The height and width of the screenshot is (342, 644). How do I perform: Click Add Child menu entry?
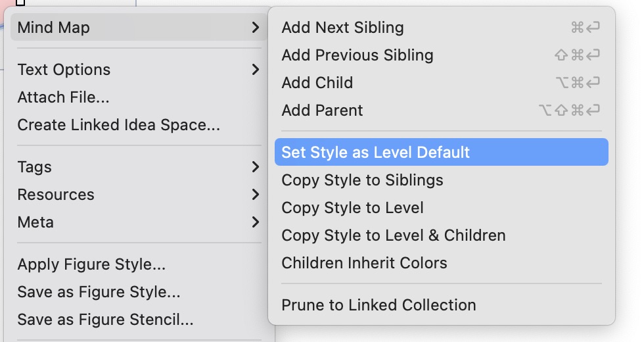(x=317, y=83)
